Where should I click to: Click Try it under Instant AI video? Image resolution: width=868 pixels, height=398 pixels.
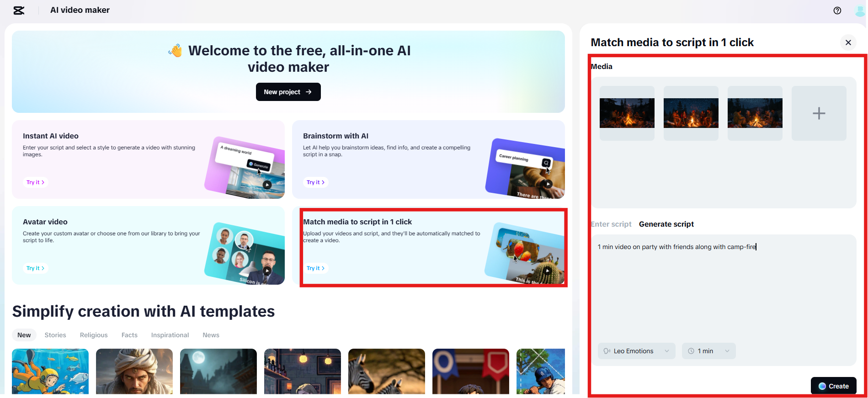tap(36, 182)
